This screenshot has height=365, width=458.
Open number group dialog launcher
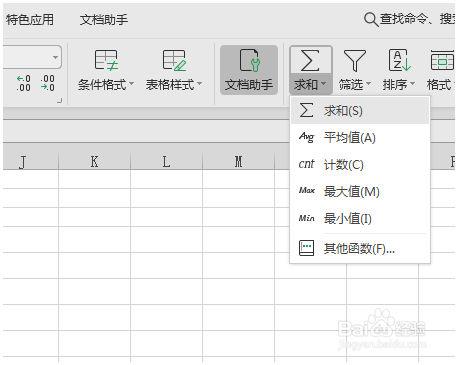59,100
